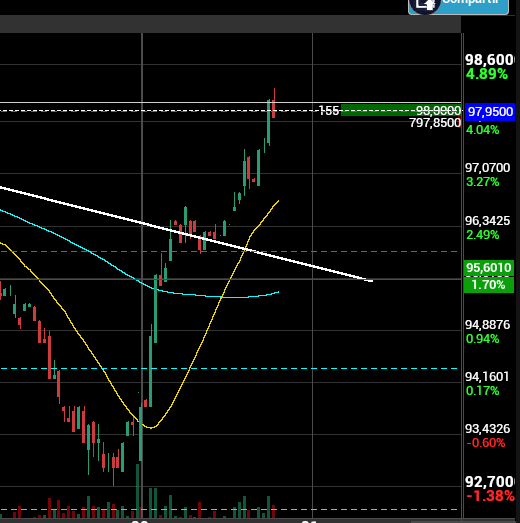This screenshot has width=520, height=523.
Task: Click the blue 97,9500 current price label
Action: coord(490,112)
